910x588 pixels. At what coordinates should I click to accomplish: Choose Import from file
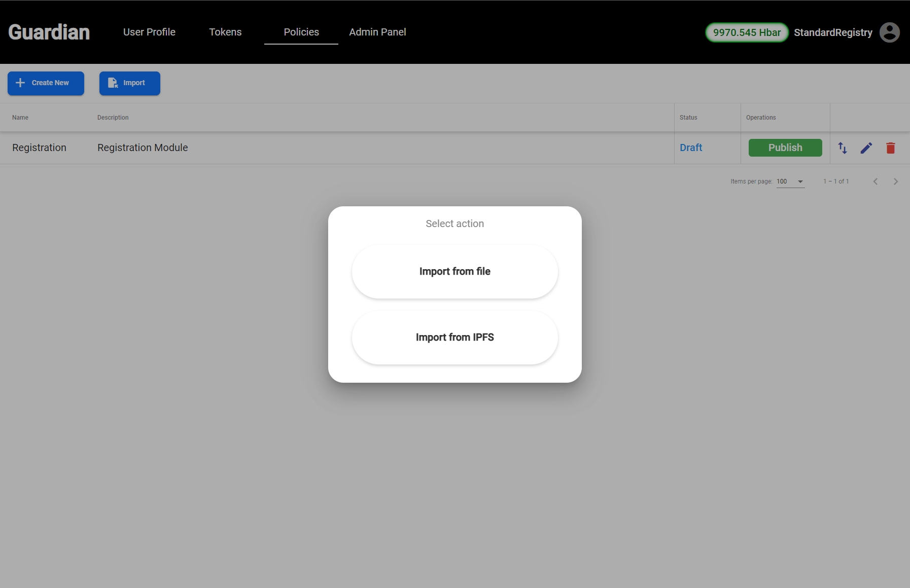454,272
